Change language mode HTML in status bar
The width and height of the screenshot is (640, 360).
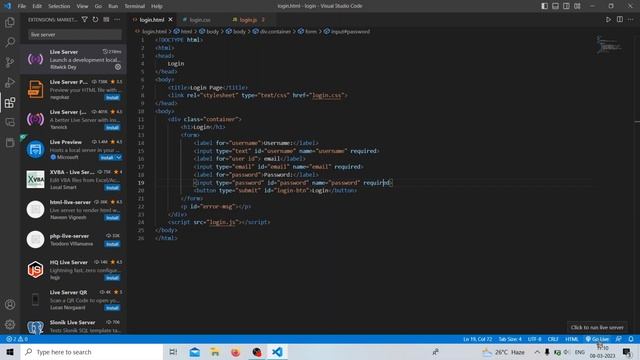571,339
